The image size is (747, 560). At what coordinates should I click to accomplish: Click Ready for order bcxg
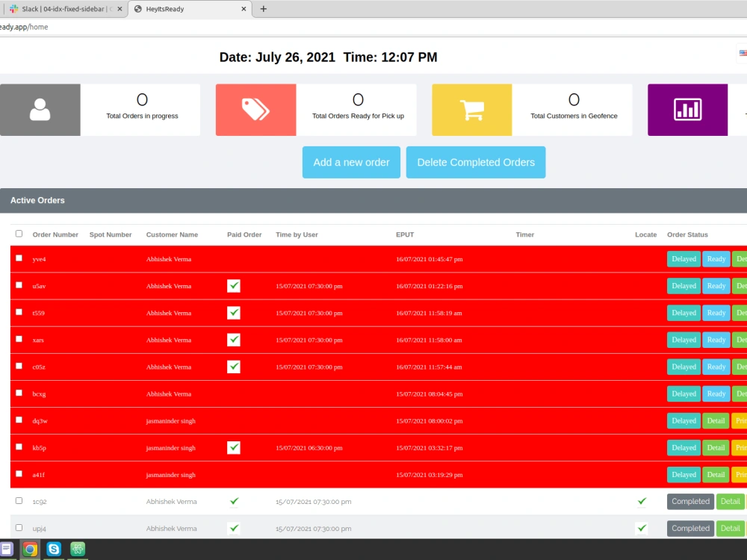tap(716, 393)
